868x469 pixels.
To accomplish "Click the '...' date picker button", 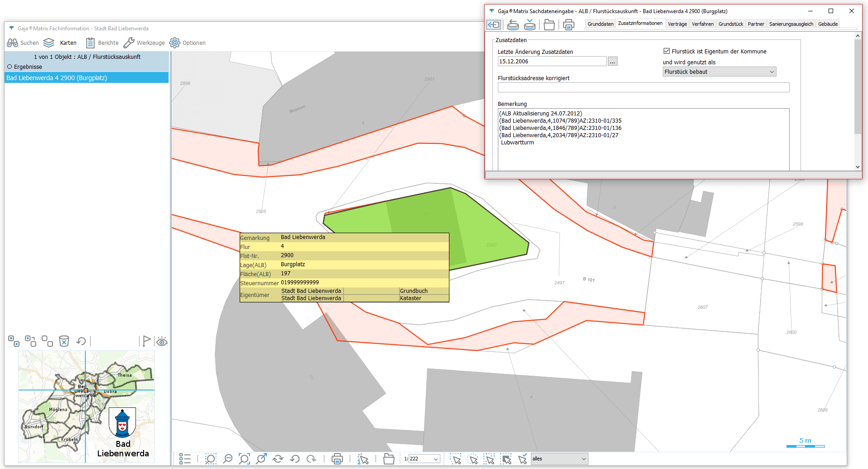I will point(612,61).
